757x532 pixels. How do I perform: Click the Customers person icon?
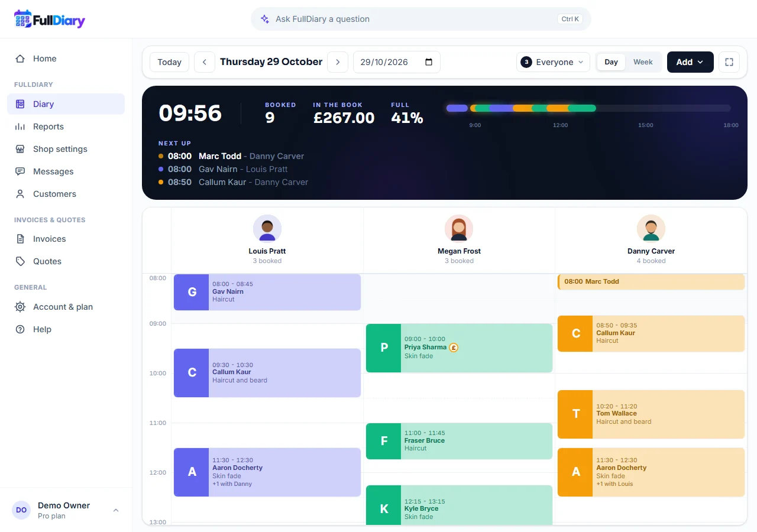(20, 194)
